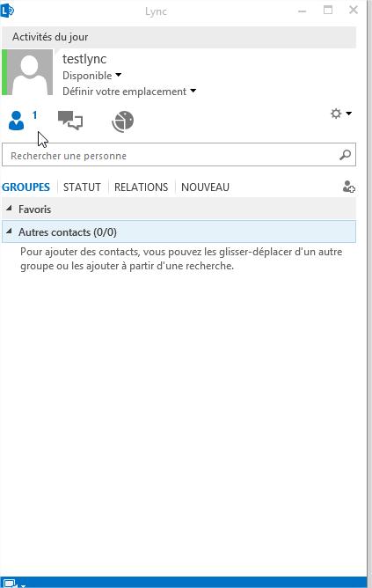Switch to the NOUVEAU tab
This screenshot has width=372, height=588.
[205, 187]
